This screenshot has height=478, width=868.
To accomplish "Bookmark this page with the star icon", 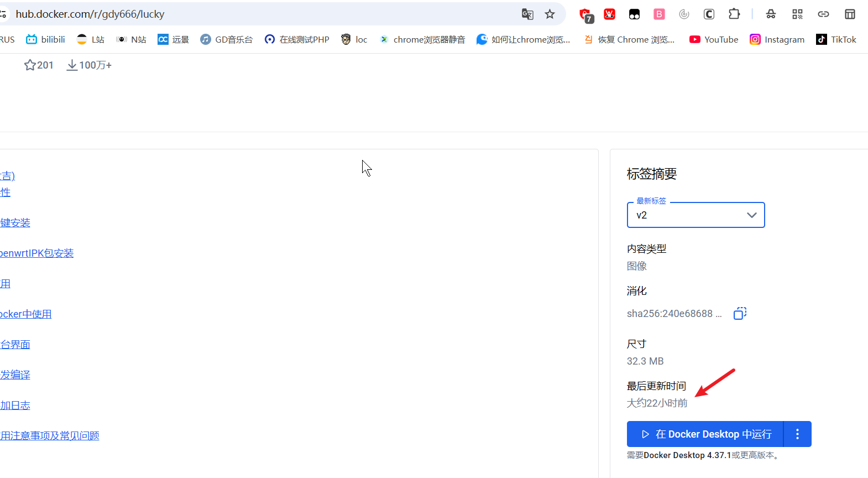I will pos(550,14).
